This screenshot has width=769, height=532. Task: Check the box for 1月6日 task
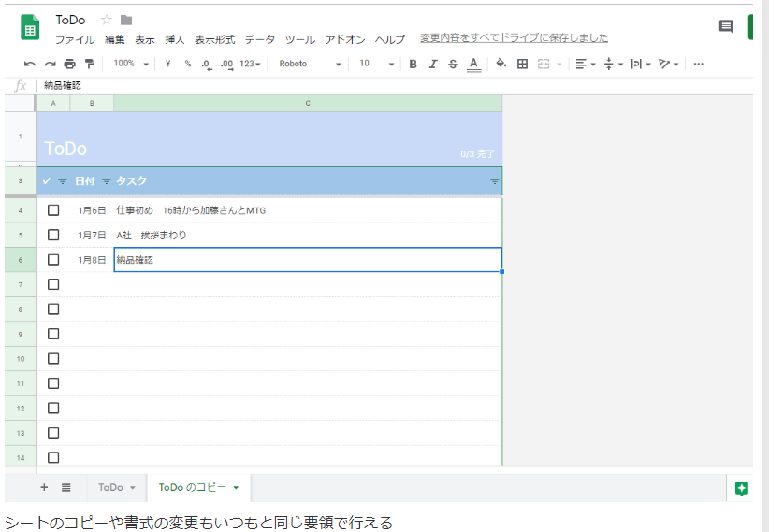[53, 210]
